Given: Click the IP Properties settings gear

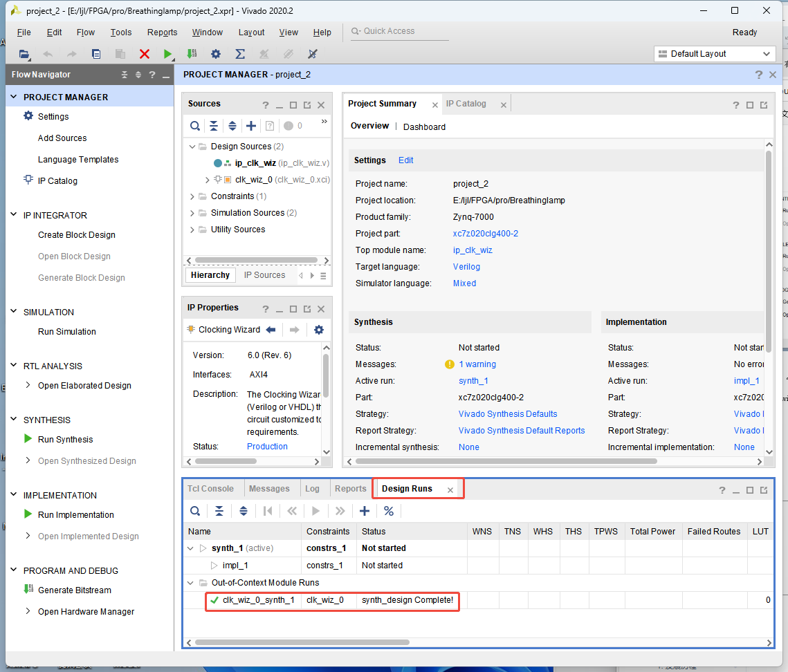Looking at the screenshot, I should coord(319,330).
